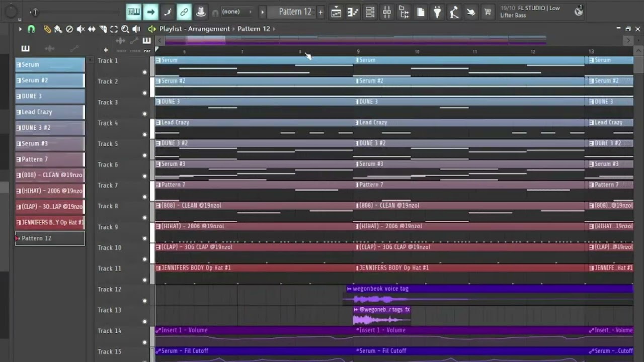
Task: Open the tempo tapper icon
Action: 454,12
